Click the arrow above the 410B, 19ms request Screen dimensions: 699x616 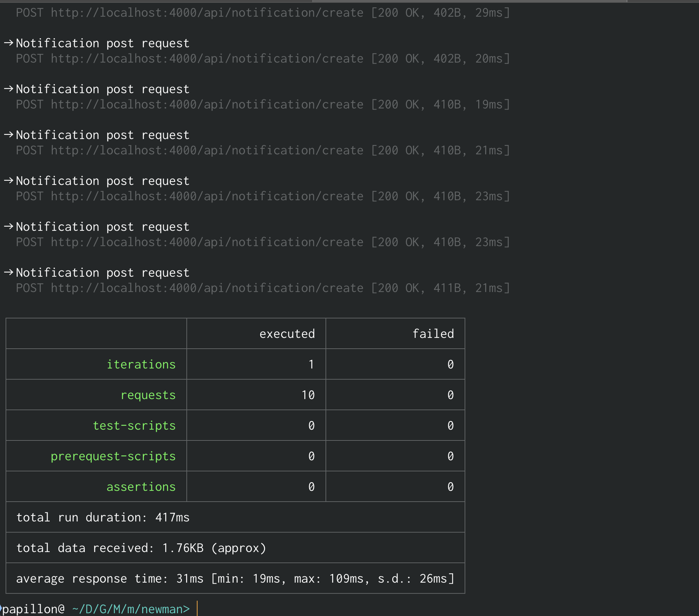(x=9, y=89)
